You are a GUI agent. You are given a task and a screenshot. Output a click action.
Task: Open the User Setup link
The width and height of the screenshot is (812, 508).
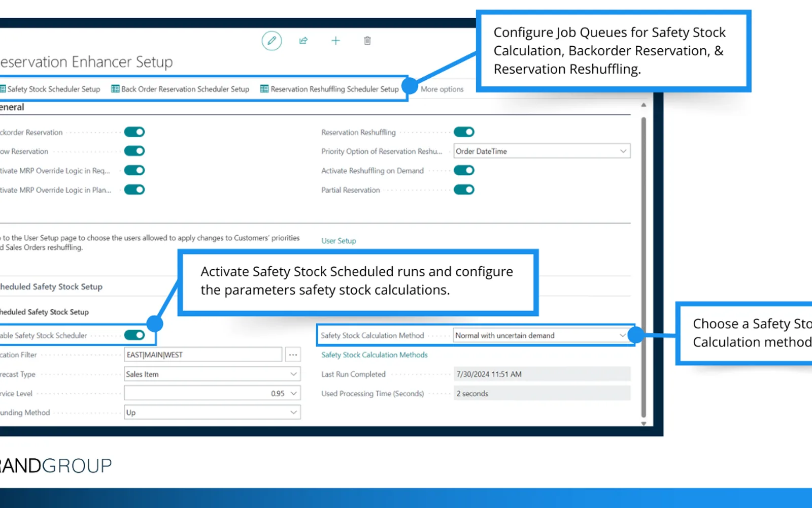(x=339, y=241)
